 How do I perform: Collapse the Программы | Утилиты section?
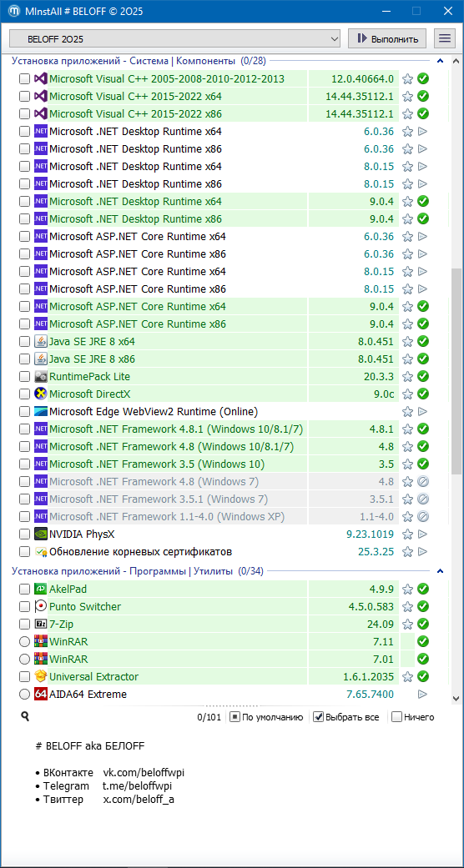[x=441, y=571]
